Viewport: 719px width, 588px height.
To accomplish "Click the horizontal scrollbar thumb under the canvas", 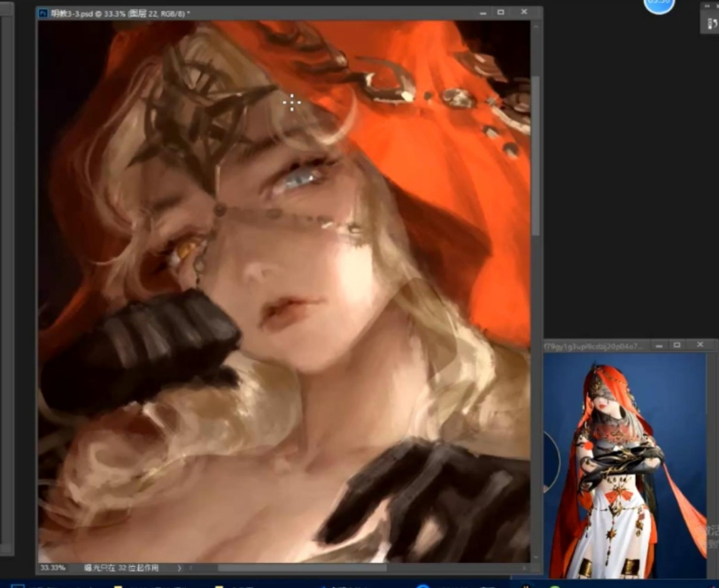I will 301,568.
